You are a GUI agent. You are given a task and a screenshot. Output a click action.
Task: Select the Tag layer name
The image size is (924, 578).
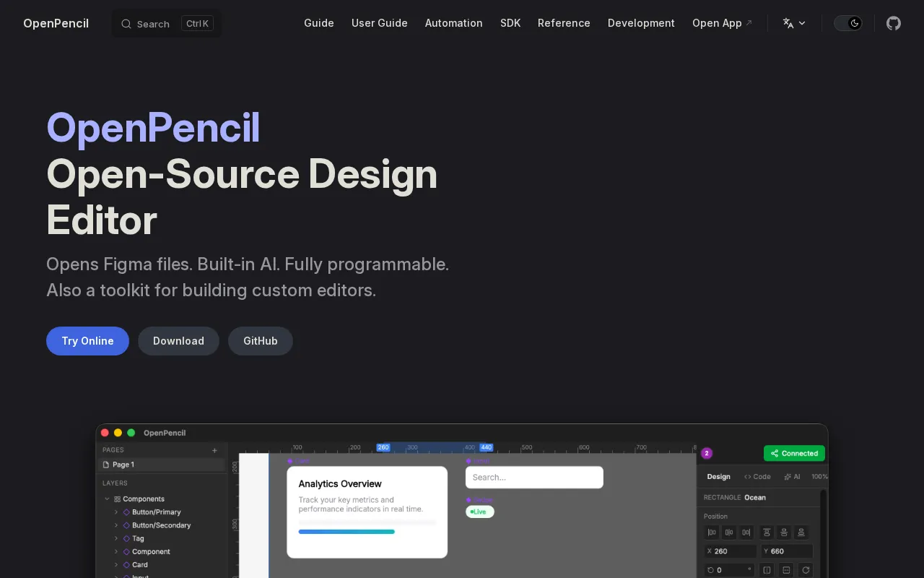coord(138,538)
